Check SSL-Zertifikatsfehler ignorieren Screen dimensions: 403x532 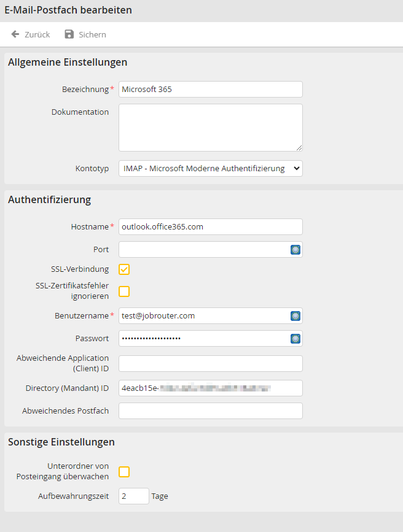coord(123,291)
